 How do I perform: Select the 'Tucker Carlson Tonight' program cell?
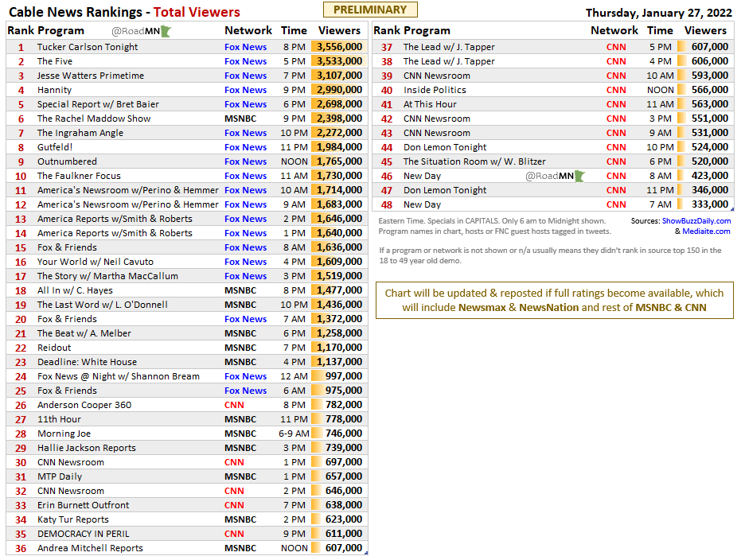(88, 47)
